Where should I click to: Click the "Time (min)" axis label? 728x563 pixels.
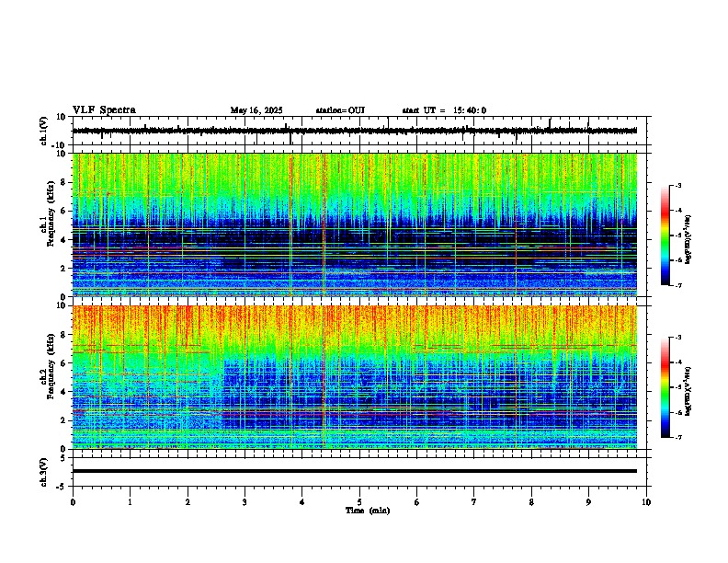(x=368, y=511)
